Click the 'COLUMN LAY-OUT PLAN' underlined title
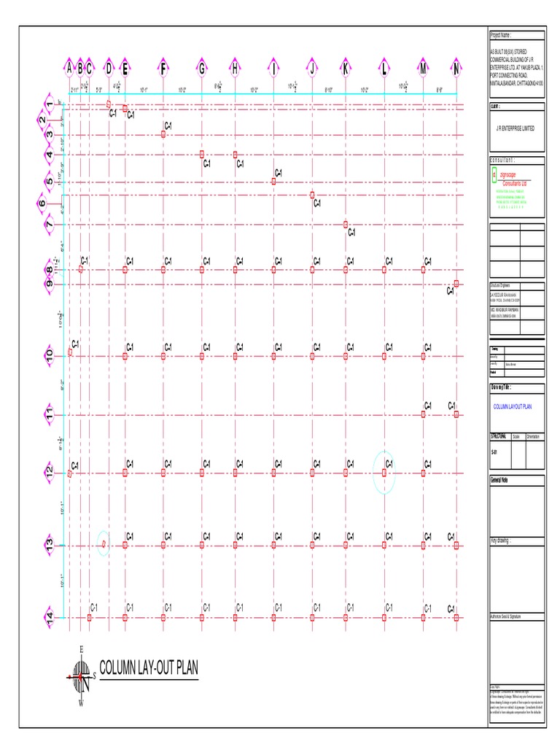560x747 pixels. 149,668
